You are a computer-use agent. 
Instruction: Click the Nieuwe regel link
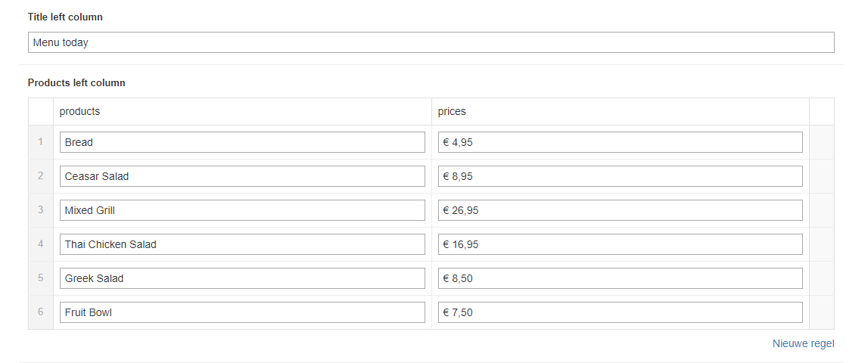click(803, 343)
